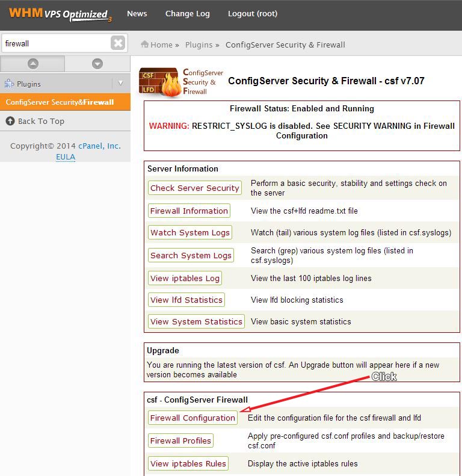This screenshot has width=462, height=476.
Task: Click the Plugins sidebar heading
Action: pos(28,84)
